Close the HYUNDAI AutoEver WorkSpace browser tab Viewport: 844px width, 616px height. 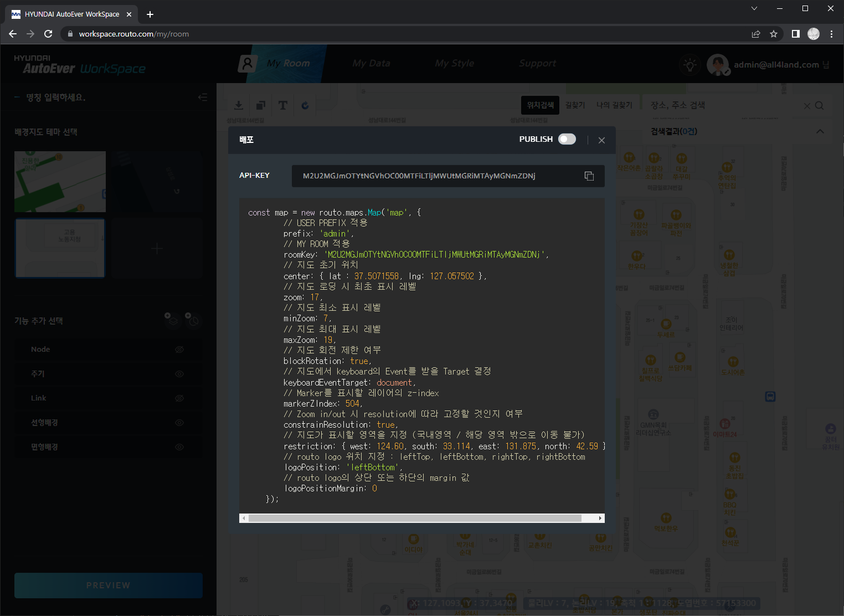pyautogui.click(x=129, y=14)
